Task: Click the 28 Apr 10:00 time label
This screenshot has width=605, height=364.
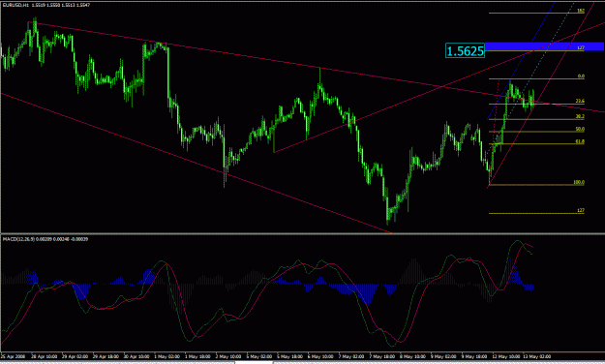Action: click(x=44, y=356)
